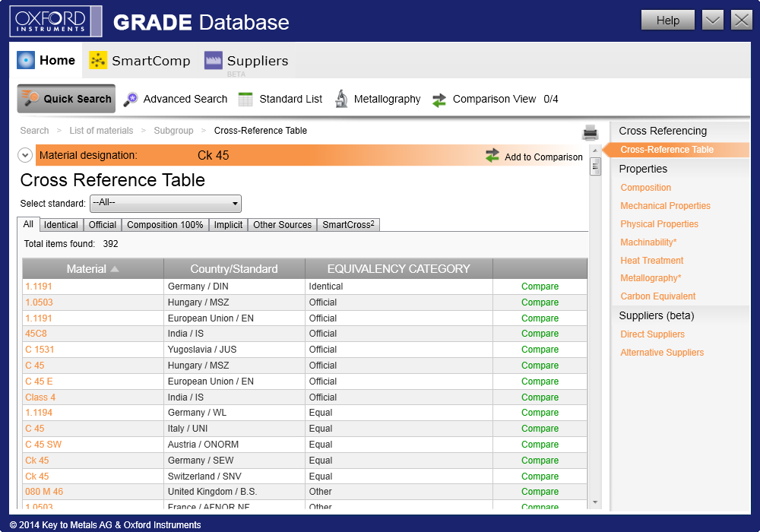Click the Standard List table icon
Screen dimensions: 760x532
pyautogui.click(x=245, y=99)
